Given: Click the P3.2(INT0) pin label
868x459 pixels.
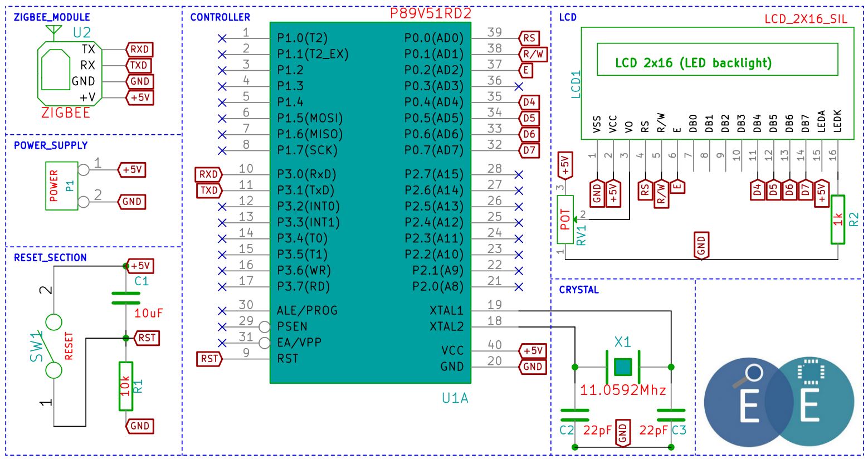Looking at the screenshot, I should coord(308,207).
